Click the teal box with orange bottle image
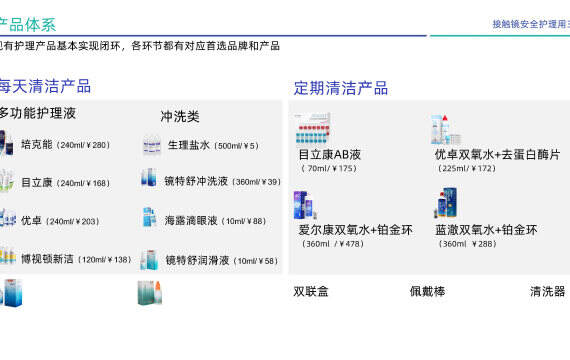Viewport: 570px width, 360px height. coord(150,293)
